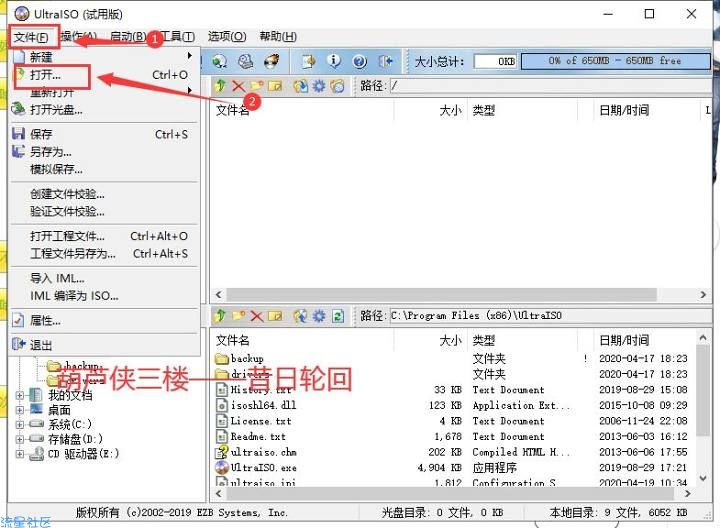Viewport: 720px width, 528px height.
Task: Click the image pane 路径 field showing /
Action: (550, 86)
